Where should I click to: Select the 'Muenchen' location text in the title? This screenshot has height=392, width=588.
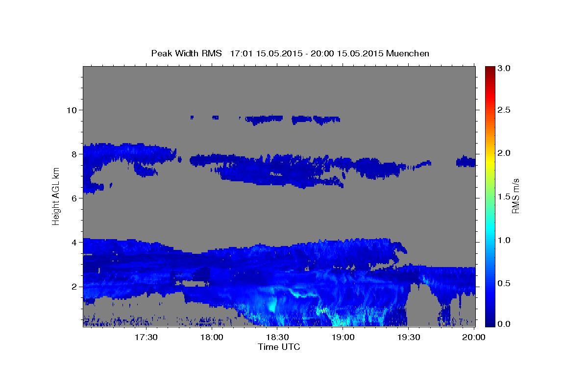pyautogui.click(x=408, y=53)
